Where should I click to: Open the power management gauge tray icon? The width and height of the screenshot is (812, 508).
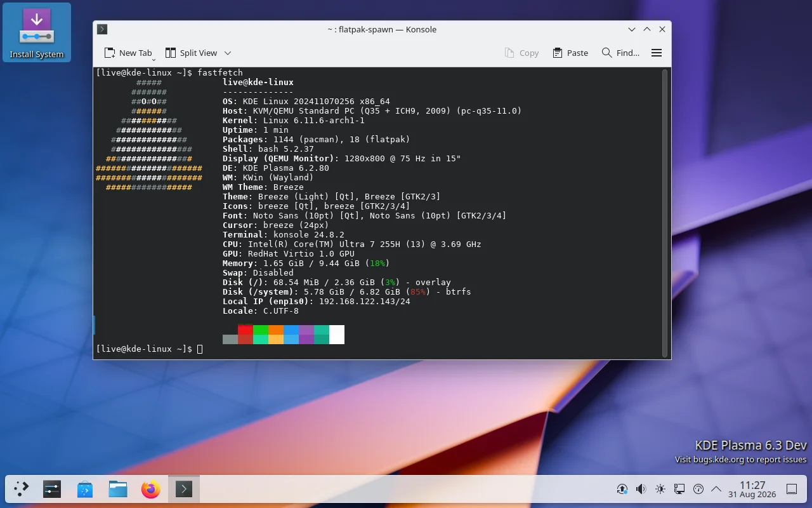point(698,489)
